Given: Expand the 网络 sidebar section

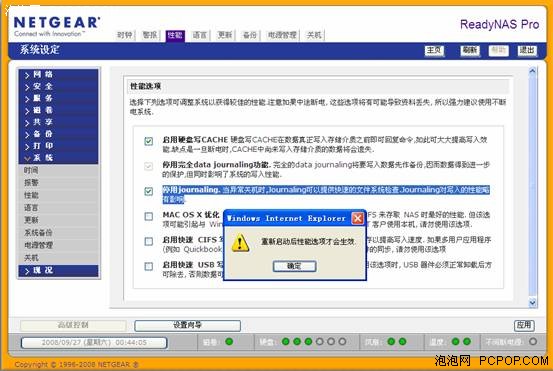Looking at the screenshot, I should click(59, 74).
